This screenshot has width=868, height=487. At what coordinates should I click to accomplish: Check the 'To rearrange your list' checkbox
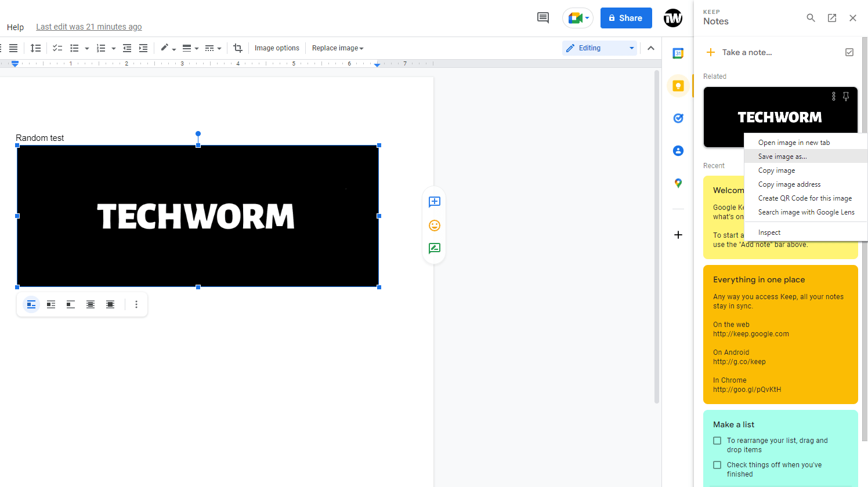click(717, 441)
